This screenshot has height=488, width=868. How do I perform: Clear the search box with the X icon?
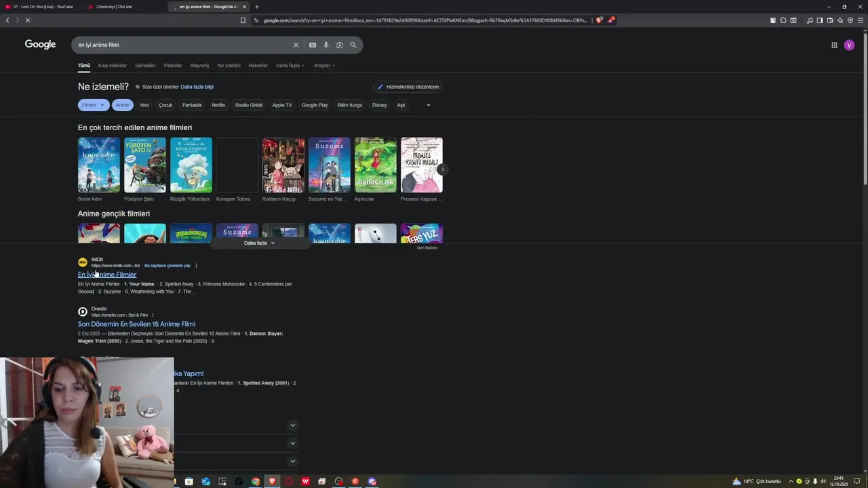tap(296, 45)
